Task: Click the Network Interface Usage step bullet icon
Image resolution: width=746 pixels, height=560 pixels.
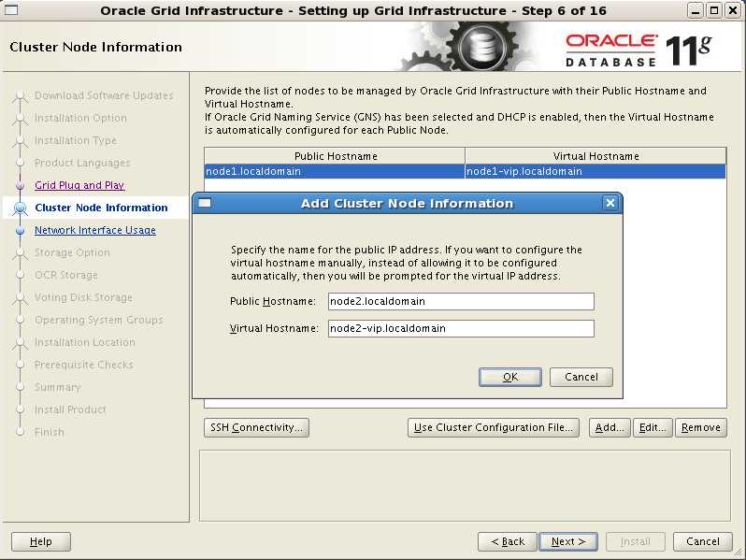Action: pyautogui.click(x=20, y=231)
